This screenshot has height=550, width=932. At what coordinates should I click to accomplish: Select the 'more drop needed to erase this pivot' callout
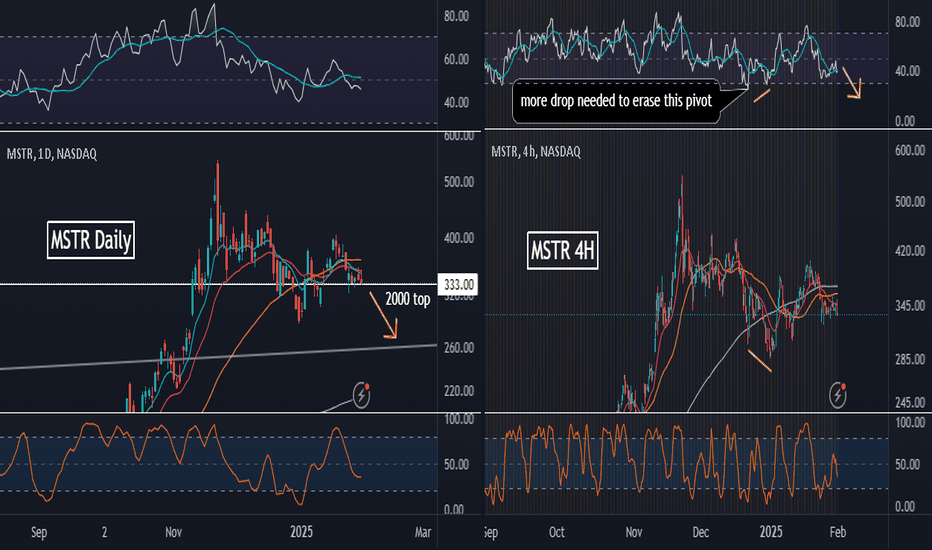(616, 101)
